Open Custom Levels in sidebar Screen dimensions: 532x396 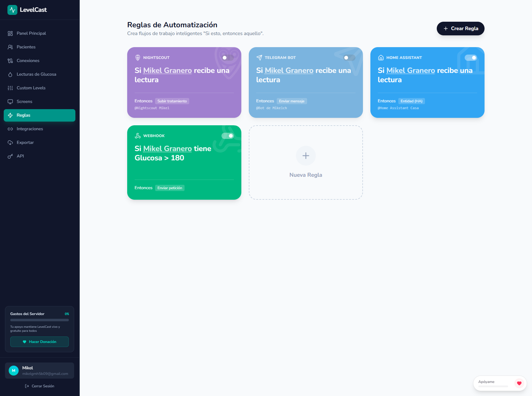(31, 88)
